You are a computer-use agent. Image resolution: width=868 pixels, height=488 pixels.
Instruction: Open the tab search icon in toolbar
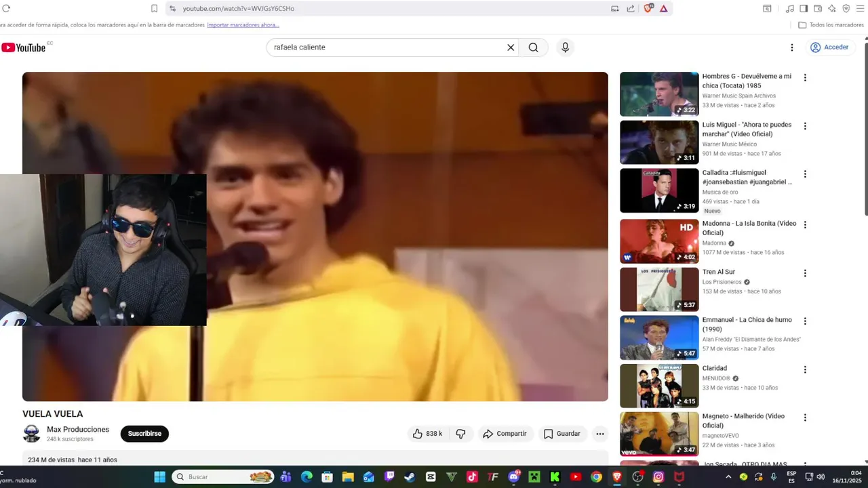[767, 8]
